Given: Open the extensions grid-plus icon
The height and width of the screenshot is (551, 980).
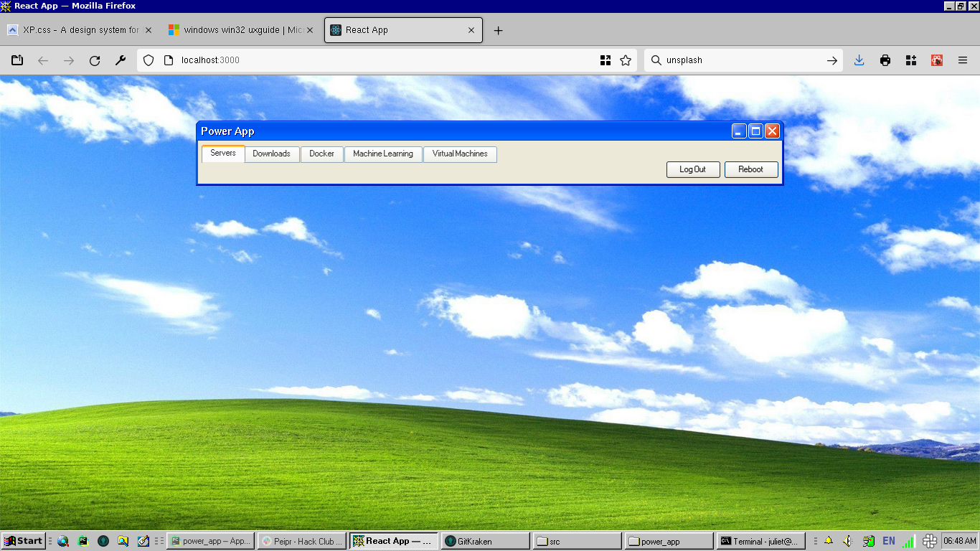Looking at the screenshot, I should coord(911,60).
